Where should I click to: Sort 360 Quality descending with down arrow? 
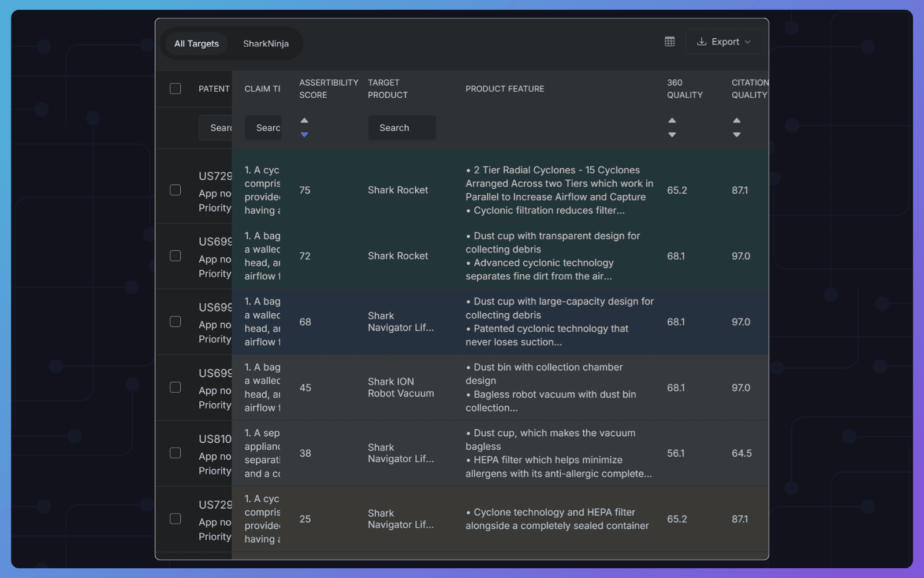[672, 135]
